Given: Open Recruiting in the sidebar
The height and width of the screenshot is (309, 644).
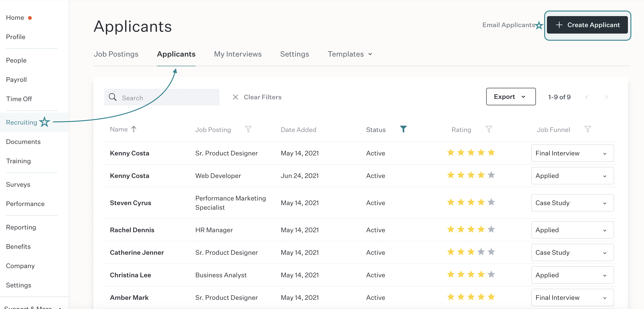Looking at the screenshot, I should click(x=21, y=122).
